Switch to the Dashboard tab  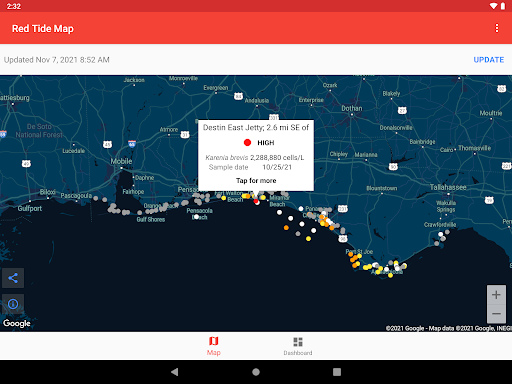pos(298,346)
